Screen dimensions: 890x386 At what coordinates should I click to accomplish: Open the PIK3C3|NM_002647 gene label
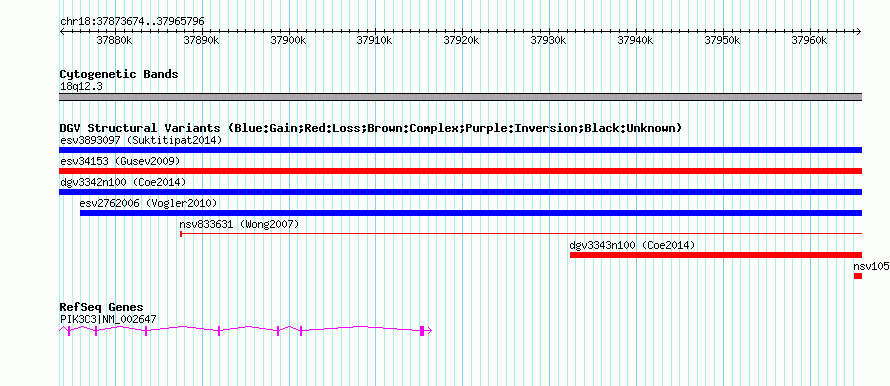108,319
